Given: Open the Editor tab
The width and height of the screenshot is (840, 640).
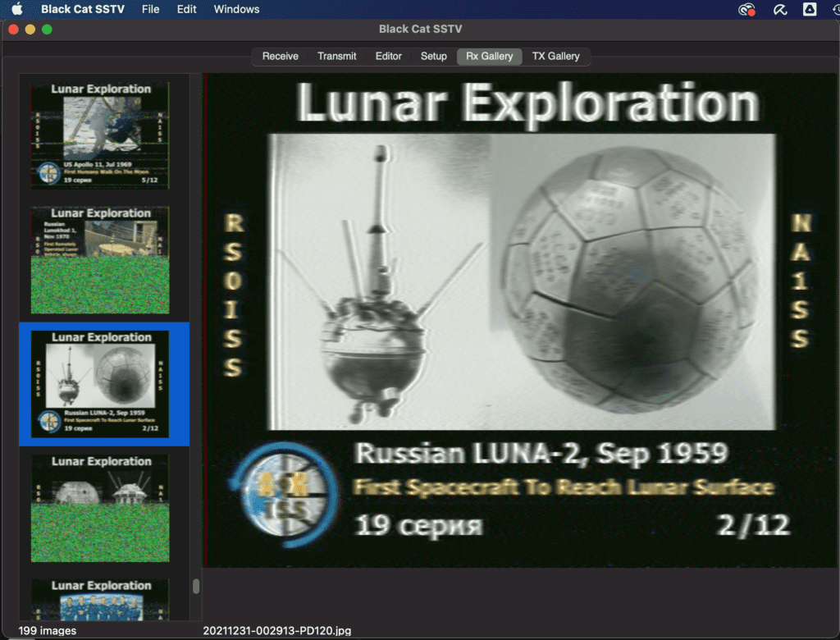Looking at the screenshot, I should click(x=388, y=57).
